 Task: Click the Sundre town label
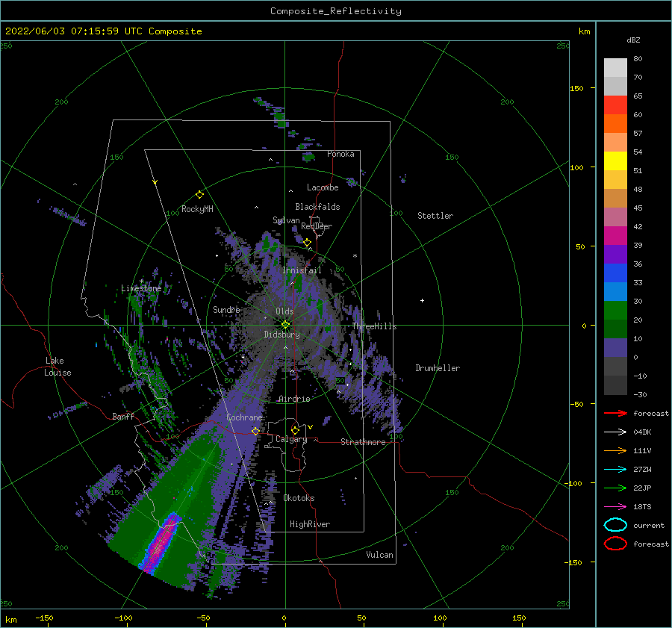point(226,309)
